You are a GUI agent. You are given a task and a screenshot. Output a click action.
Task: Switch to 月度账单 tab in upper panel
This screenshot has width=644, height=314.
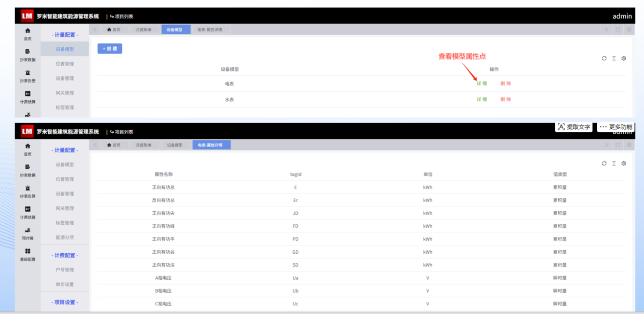tap(144, 30)
